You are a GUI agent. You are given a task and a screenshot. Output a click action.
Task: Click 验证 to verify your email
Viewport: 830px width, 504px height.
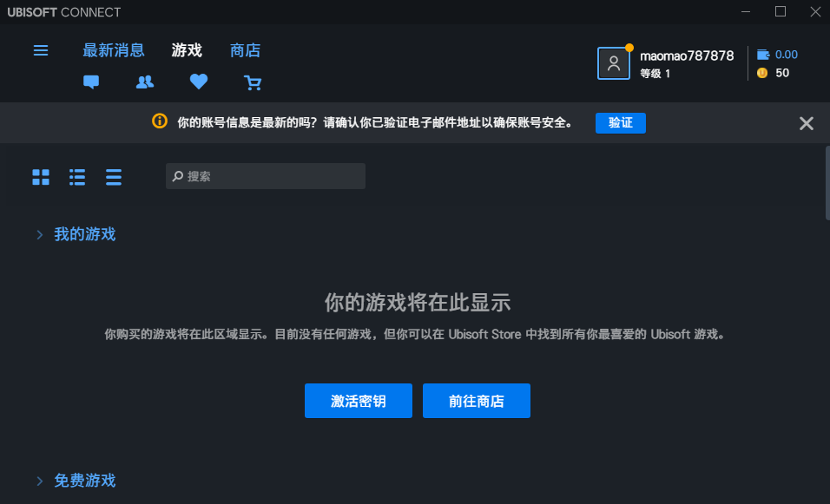click(x=620, y=122)
